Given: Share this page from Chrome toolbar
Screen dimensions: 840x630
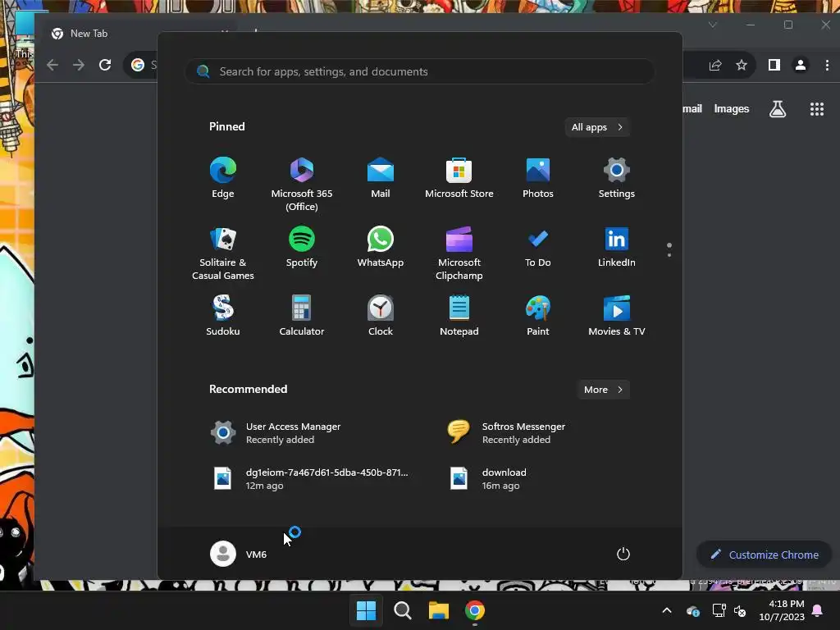Looking at the screenshot, I should [x=715, y=65].
